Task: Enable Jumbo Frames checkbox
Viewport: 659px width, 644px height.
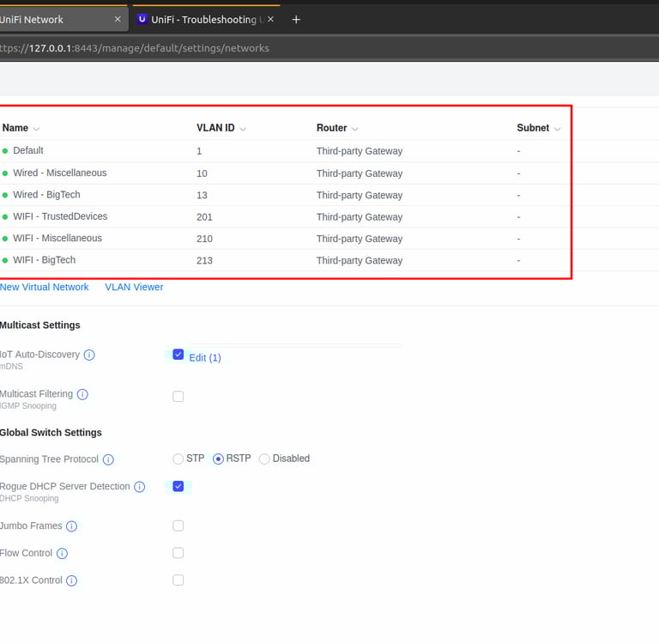Action: (x=178, y=526)
